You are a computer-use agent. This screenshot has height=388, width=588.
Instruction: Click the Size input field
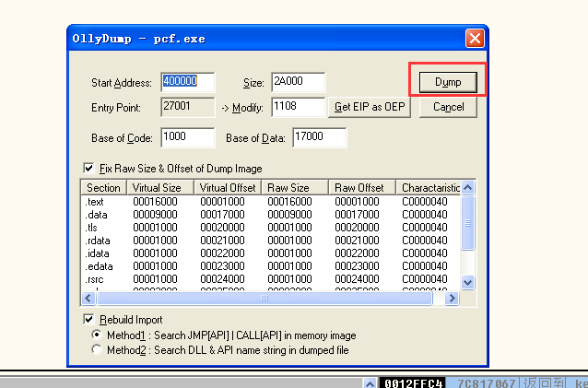click(298, 83)
